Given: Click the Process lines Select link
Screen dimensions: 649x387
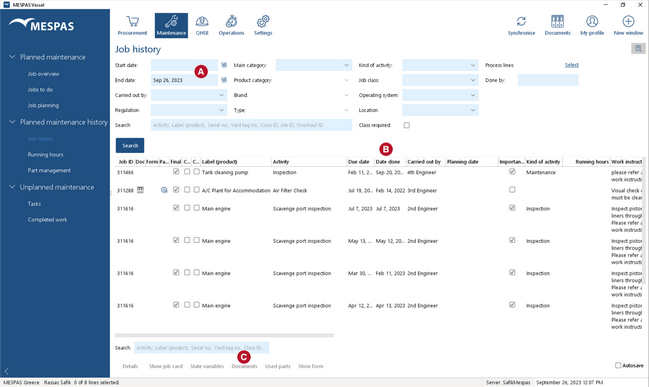Looking at the screenshot, I should click(572, 65).
